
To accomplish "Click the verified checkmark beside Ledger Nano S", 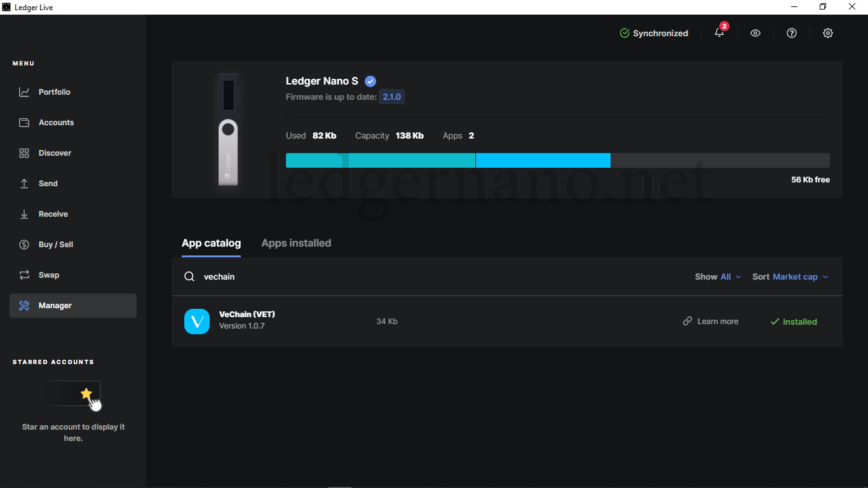I will [370, 81].
